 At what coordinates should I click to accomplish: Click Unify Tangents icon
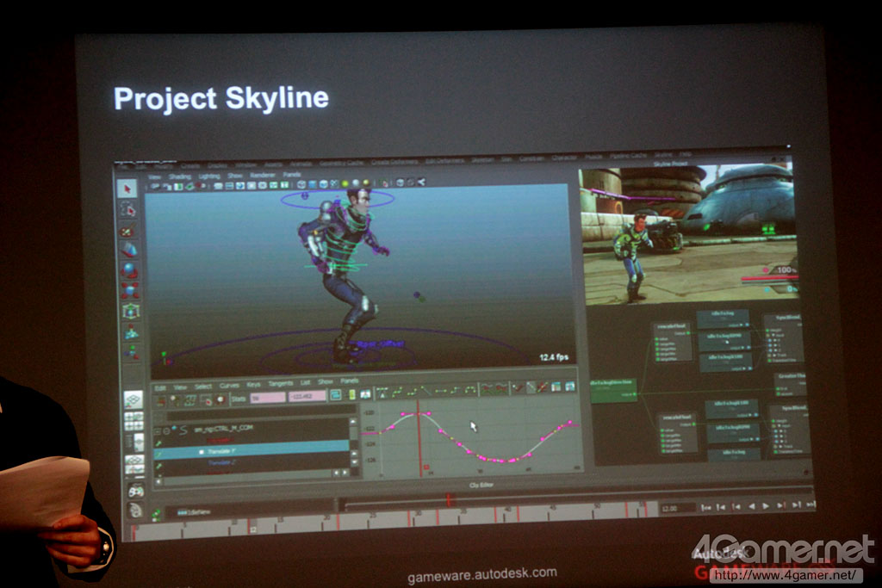point(531,387)
